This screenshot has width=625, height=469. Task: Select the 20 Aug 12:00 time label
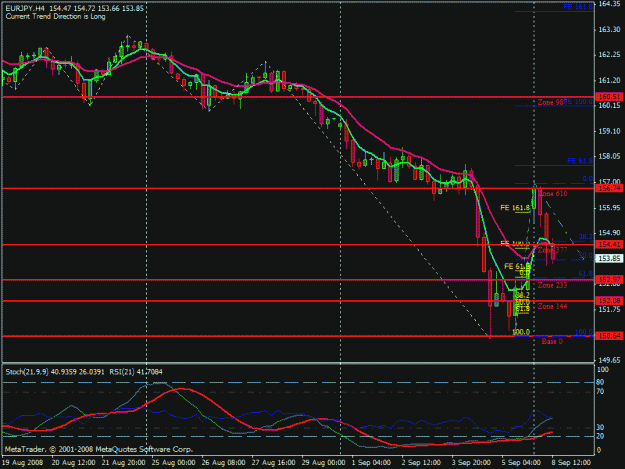(x=74, y=463)
